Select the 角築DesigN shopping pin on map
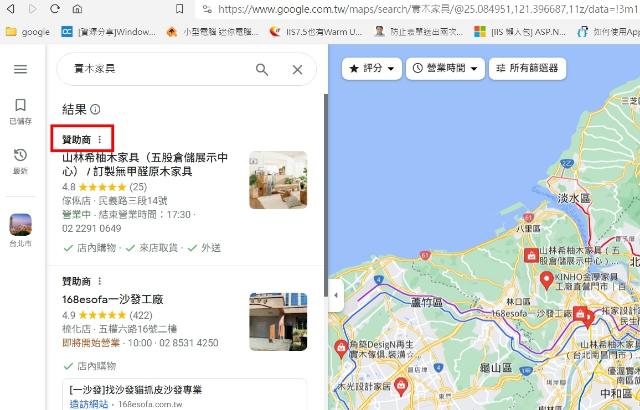640x410 pixels. tap(341, 349)
